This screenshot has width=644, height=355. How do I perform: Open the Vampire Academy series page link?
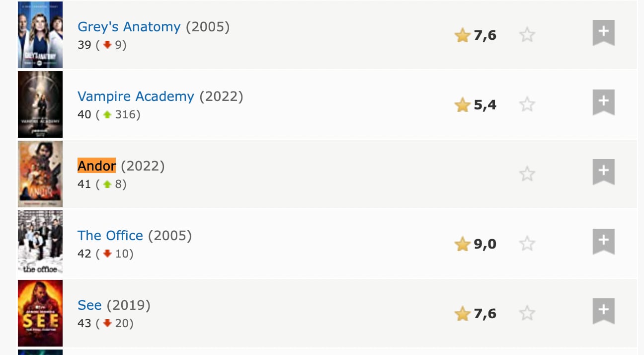click(136, 96)
